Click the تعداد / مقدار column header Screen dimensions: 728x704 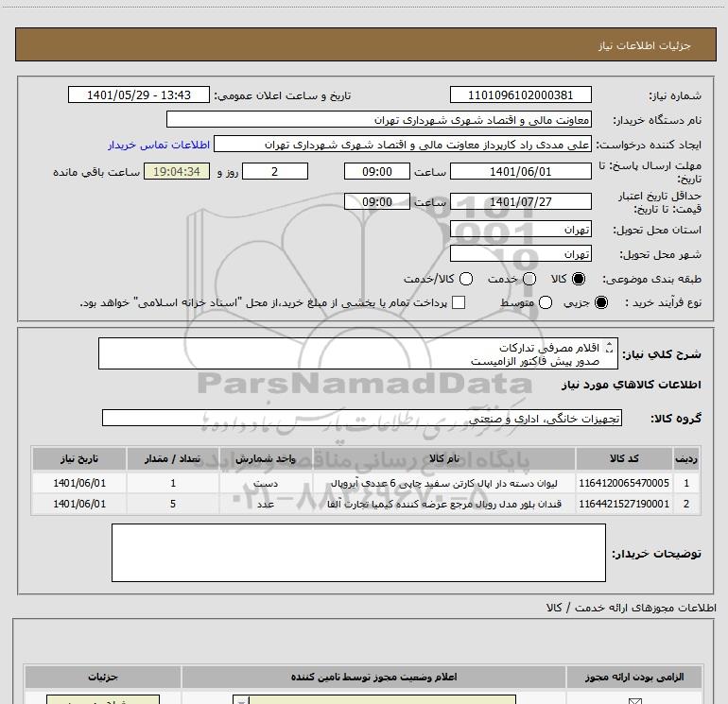pos(173,458)
